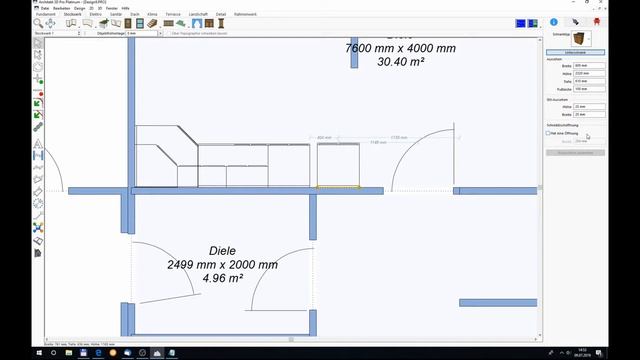This screenshot has width=640, height=360.
Task: Click the greyed button below opening settings
Action: 576,153
